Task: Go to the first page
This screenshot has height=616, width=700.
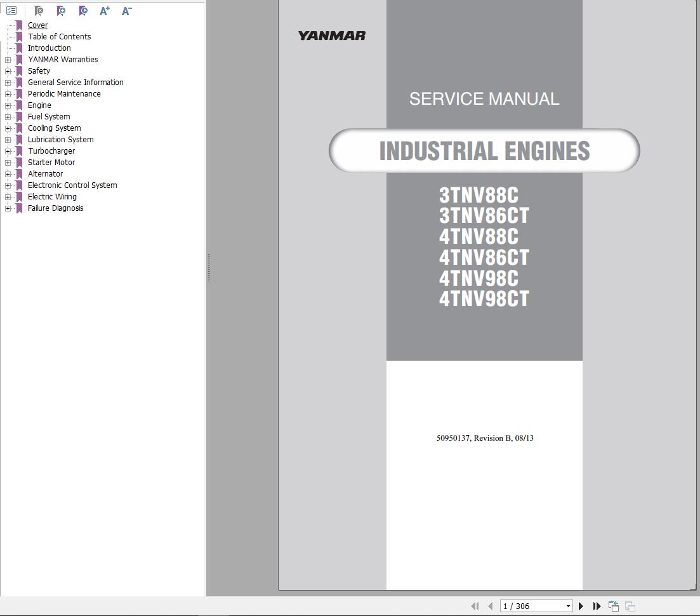Action: coord(475,606)
